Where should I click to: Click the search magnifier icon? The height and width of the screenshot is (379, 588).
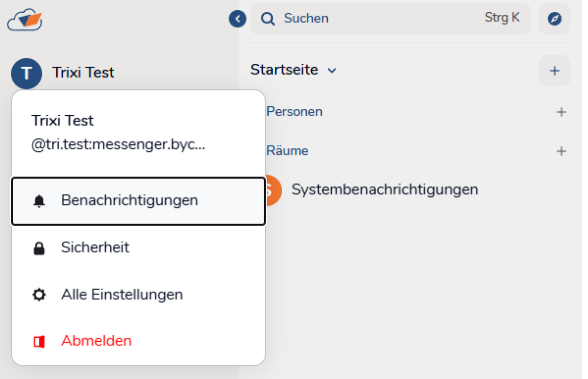268,19
